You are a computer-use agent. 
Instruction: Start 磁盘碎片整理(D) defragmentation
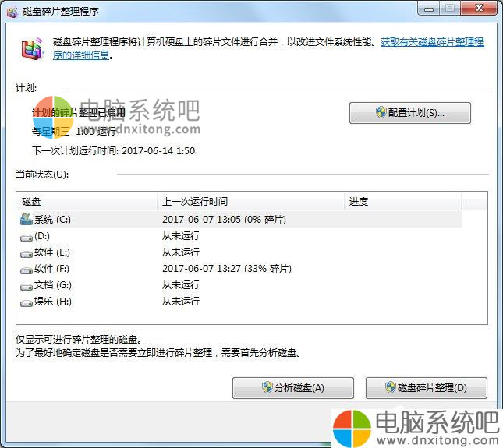coord(426,388)
